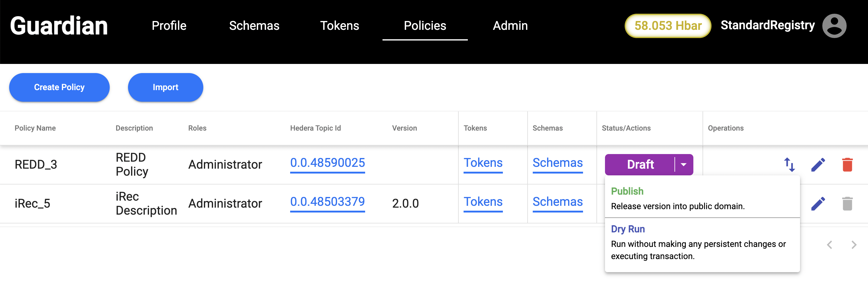The height and width of the screenshot is (288, 868).
Task: Click the 58.053 Hbar balance badge
Action: (667, 26)
